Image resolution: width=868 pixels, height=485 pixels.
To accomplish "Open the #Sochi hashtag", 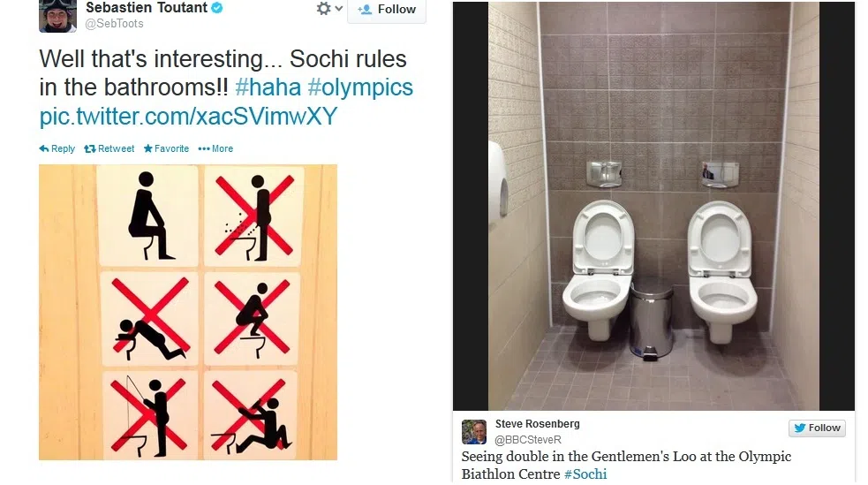I will click(585, 474).
